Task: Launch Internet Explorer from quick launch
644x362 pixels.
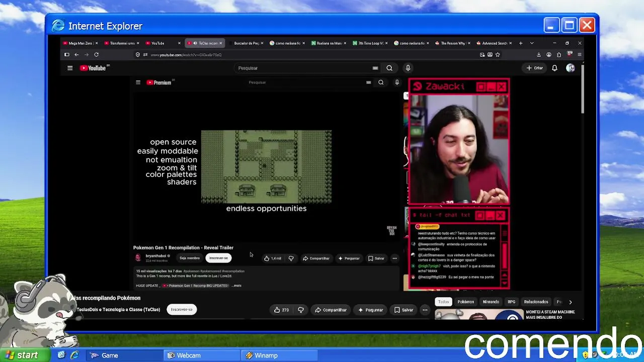Action: 74,355
